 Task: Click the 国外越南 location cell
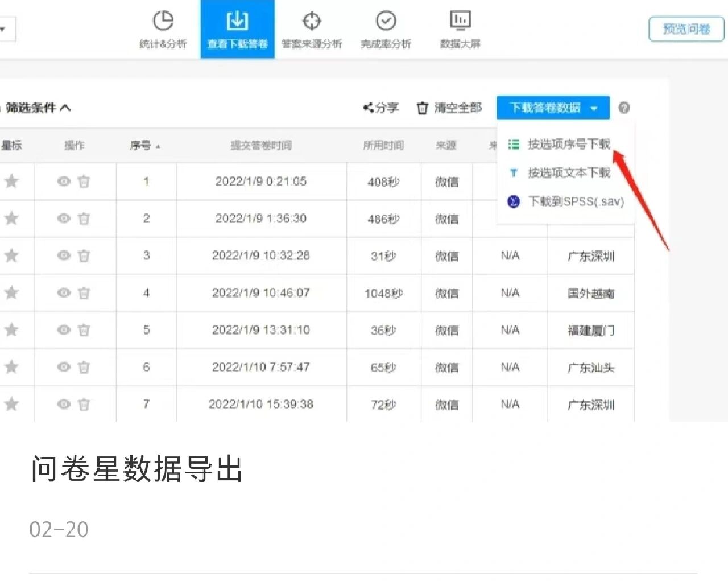pos(591,293)
